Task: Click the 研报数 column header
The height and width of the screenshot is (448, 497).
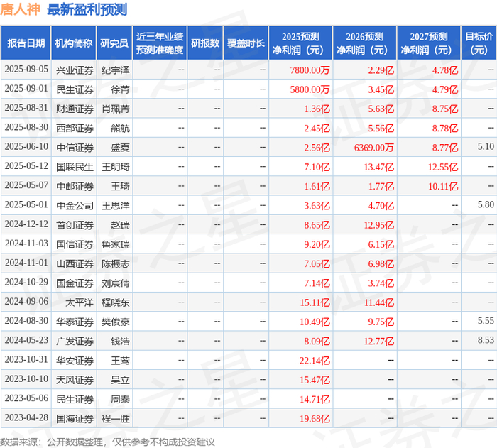Action: tap(205, 43)
